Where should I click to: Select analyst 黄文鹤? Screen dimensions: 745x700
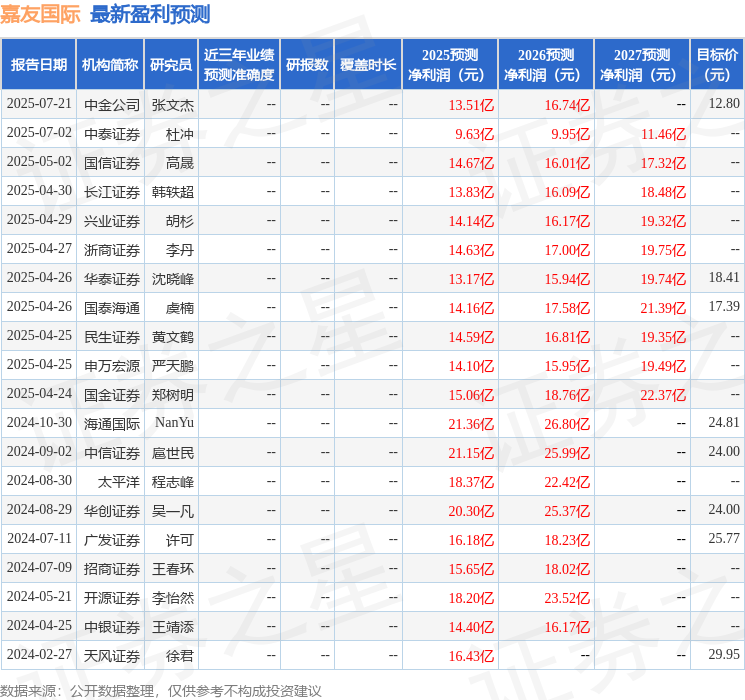pos(172,337)
